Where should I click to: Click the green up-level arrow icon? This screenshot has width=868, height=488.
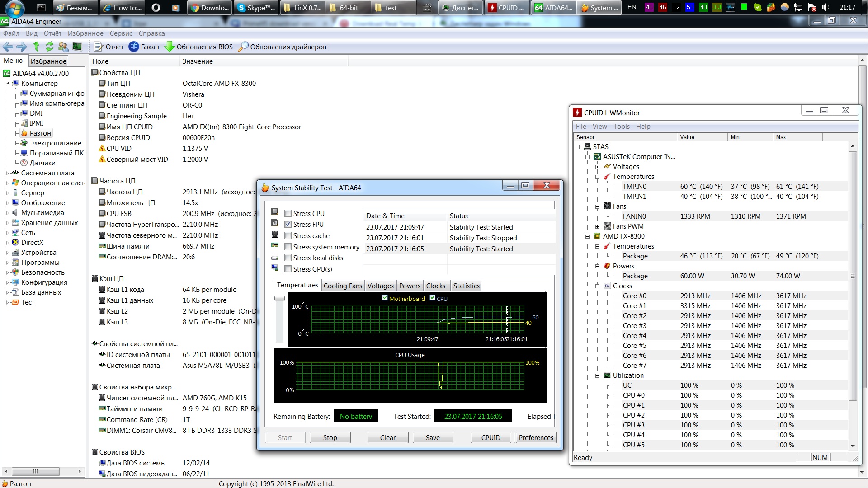[36, 47]
